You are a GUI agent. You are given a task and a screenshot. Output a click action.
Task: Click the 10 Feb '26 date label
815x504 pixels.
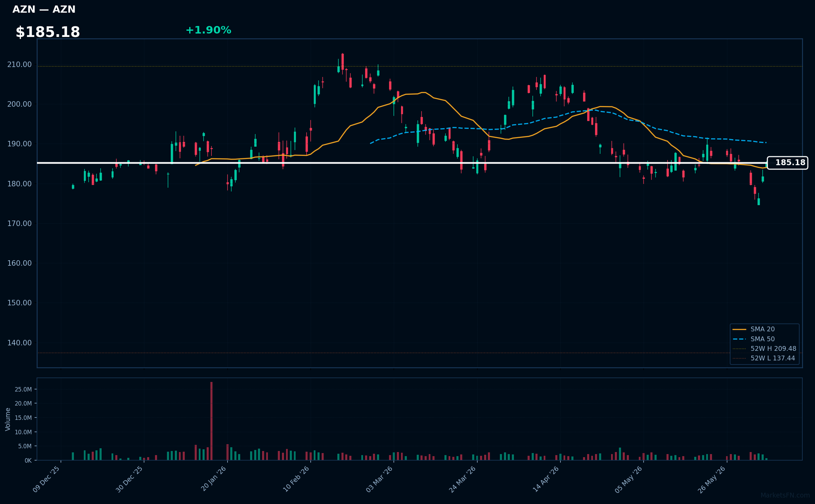(296, 479)
